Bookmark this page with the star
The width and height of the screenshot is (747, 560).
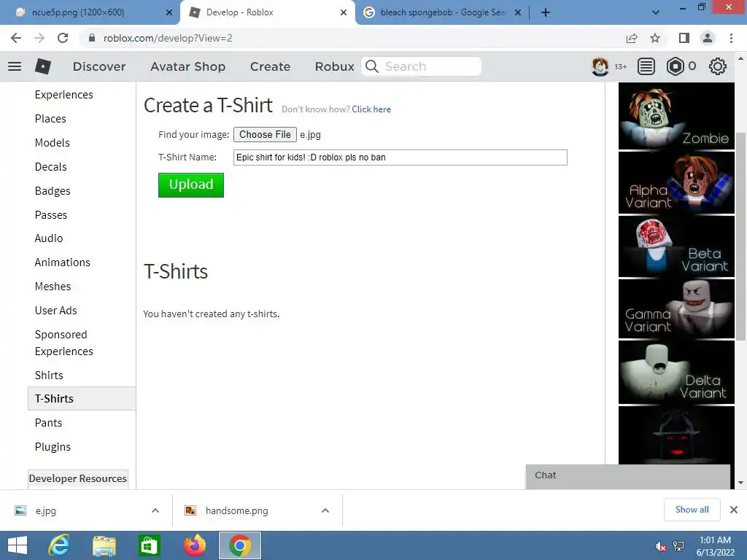pos(655,38)
